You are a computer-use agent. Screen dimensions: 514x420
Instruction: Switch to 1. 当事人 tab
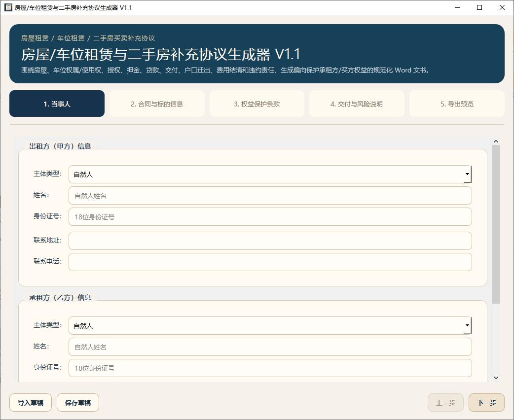pos(57,104)
